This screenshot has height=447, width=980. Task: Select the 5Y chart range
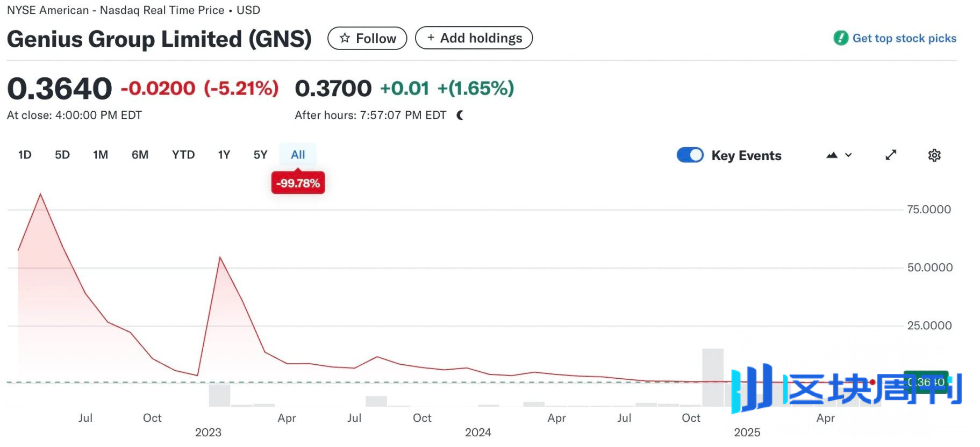click(x=260, y=155)
